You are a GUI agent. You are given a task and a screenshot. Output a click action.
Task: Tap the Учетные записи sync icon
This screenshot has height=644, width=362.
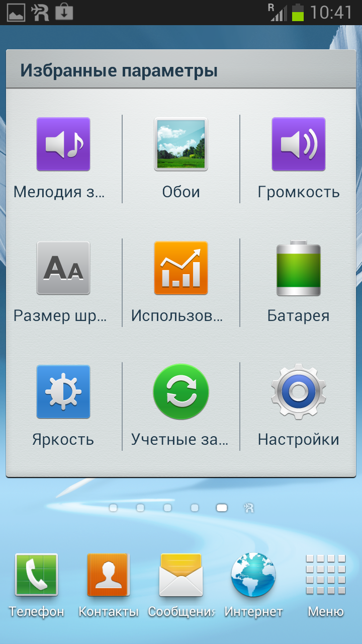point(181,392)
